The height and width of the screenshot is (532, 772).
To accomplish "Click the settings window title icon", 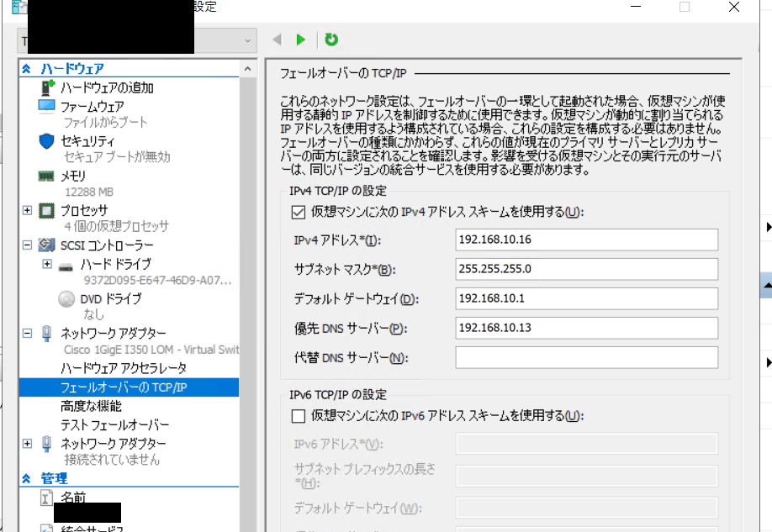I will [19, 7].
